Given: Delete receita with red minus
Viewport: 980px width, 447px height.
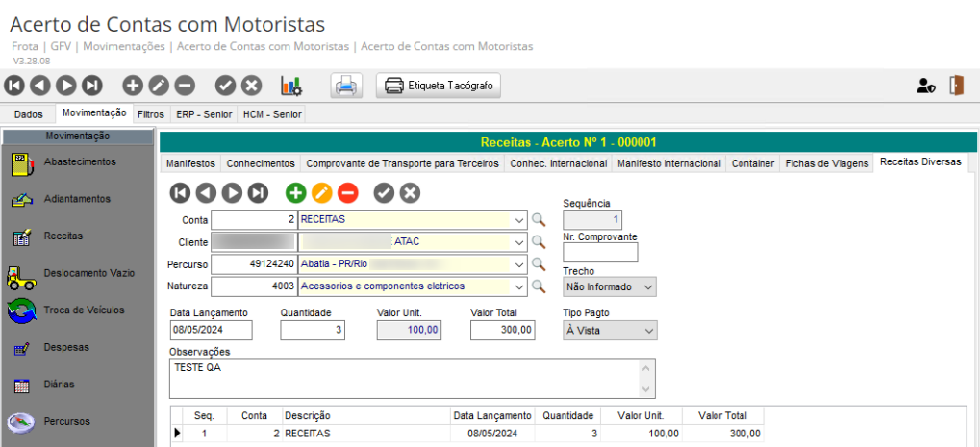Looking at the screenshot, I should (348, 193).
